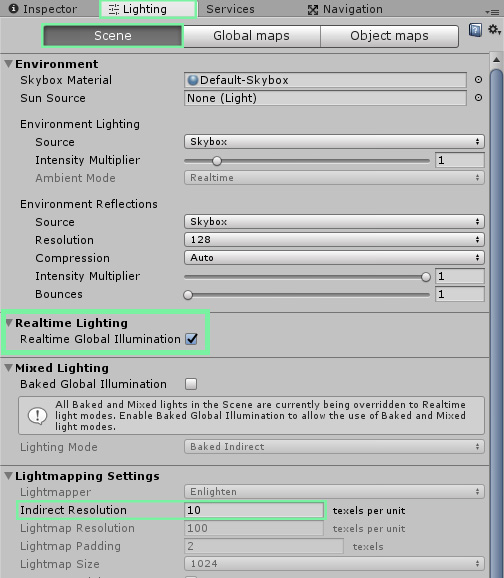Click the Skybox Material object picker circle
Screen dimensions: 504x578
pos(478,80)
